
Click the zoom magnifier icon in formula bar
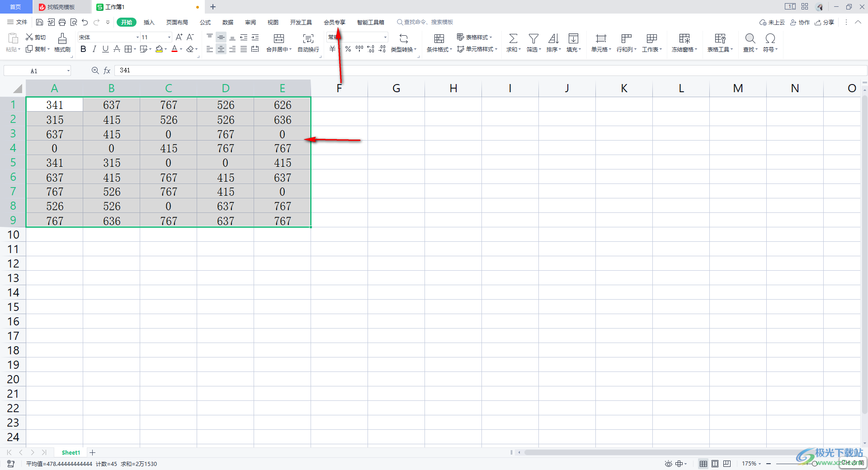[95, 70]
